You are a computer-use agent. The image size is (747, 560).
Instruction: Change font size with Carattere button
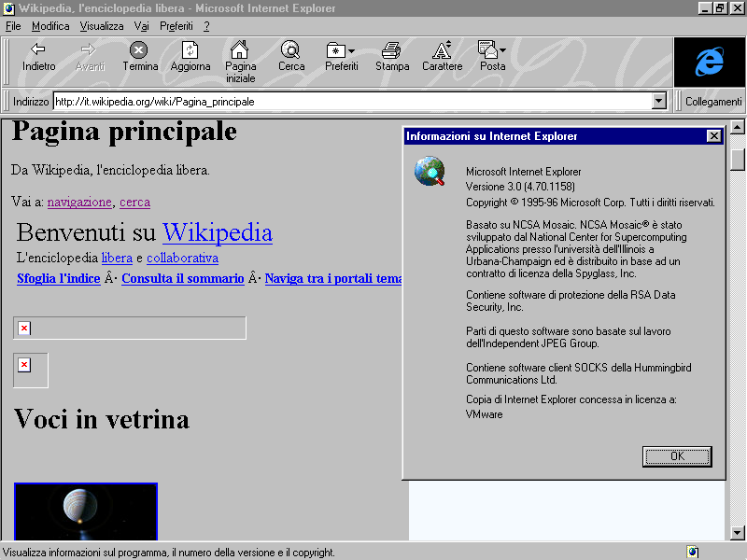coord(442,57)
